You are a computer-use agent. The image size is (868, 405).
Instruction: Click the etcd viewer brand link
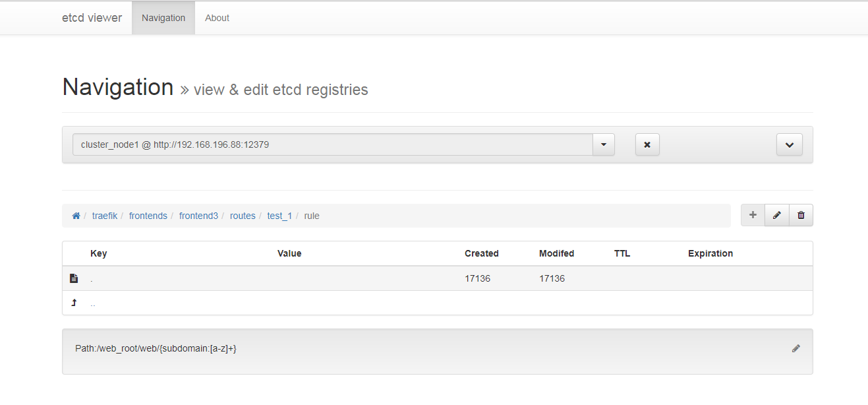point(92,18)
